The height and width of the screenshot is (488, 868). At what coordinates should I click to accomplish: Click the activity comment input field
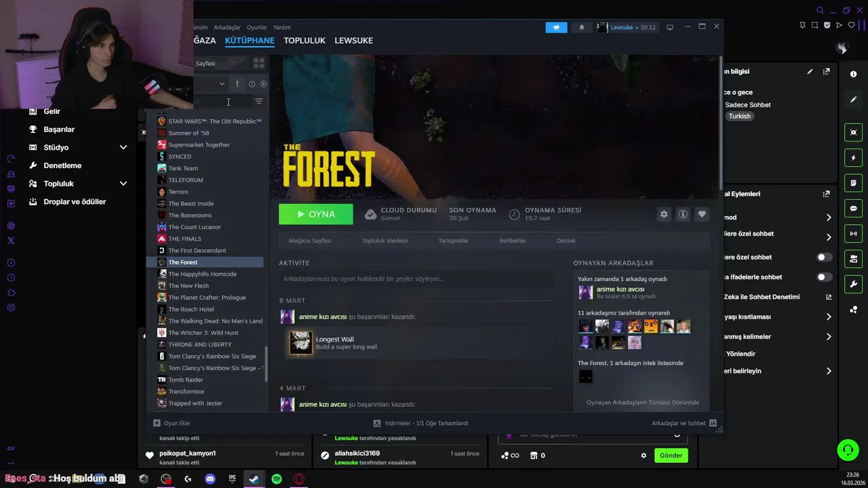pos(416,279)
